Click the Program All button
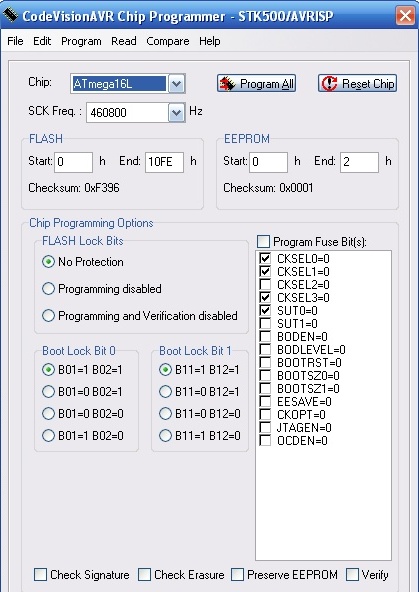 click(x=256, y=83)
